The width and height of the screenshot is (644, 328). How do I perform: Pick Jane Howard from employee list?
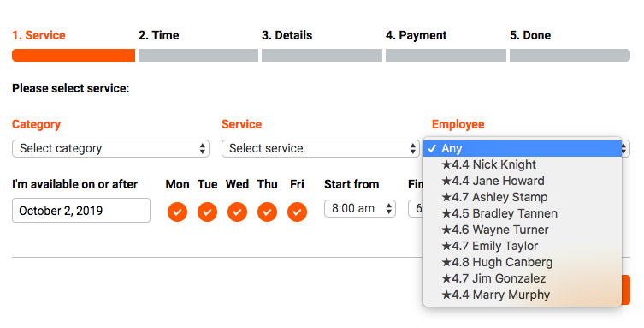523,181
